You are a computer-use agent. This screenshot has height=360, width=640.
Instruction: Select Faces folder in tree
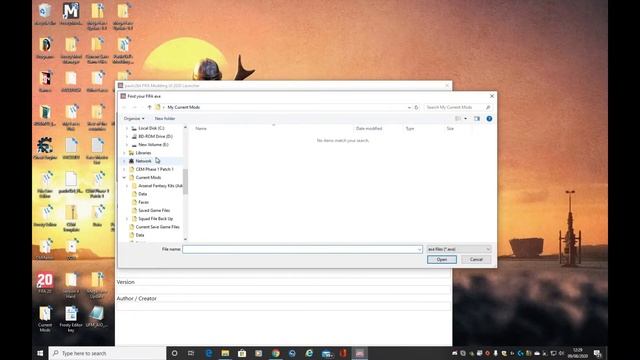140,202
